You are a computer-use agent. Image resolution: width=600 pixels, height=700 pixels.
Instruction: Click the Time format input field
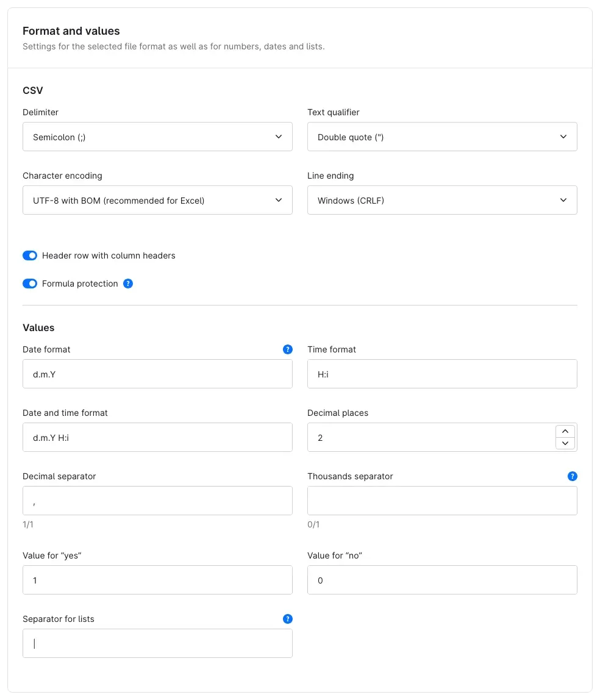pos(442,374)
